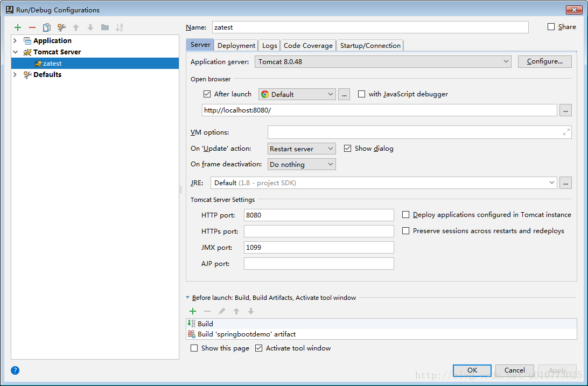Open the Startup/Connection tab

(370, 45)
